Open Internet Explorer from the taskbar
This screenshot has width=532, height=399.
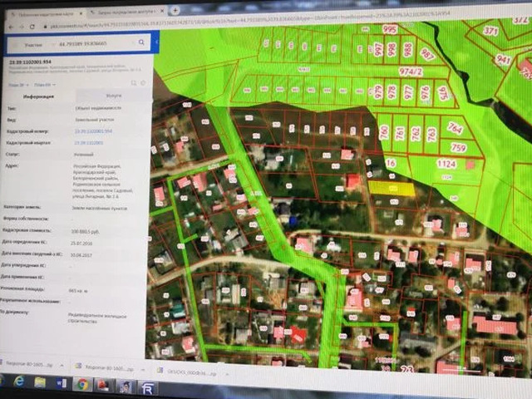pos(18,382)
